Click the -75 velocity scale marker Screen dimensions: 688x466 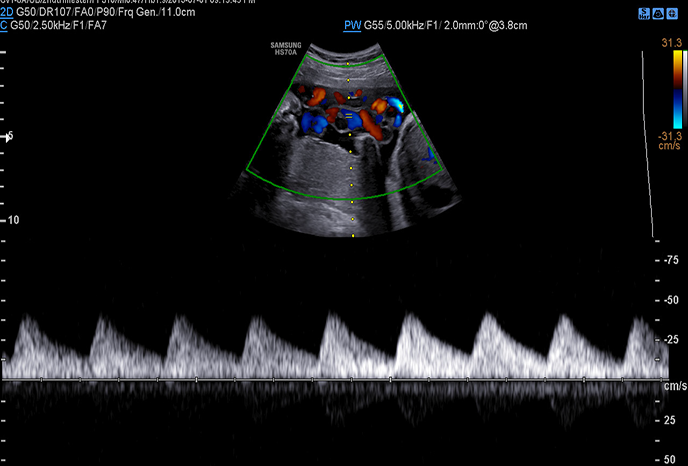[671, 259]
